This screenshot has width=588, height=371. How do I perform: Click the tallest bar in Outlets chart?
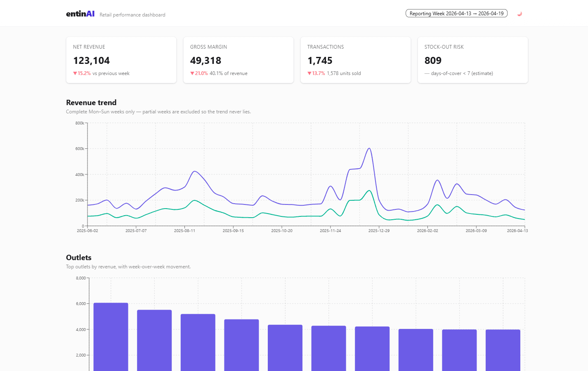tap(111, 337)
